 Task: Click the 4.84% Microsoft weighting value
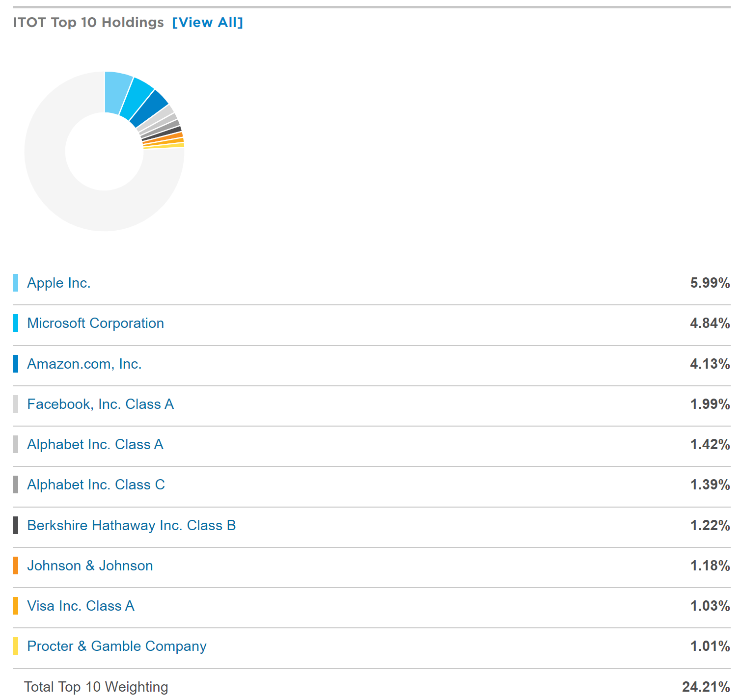point(710,323)
